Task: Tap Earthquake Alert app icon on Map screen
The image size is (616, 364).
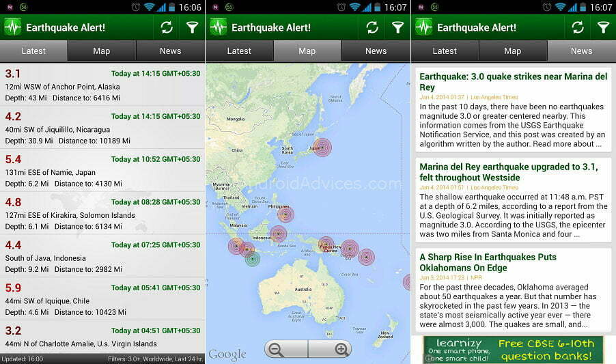Action: (219, 27)
